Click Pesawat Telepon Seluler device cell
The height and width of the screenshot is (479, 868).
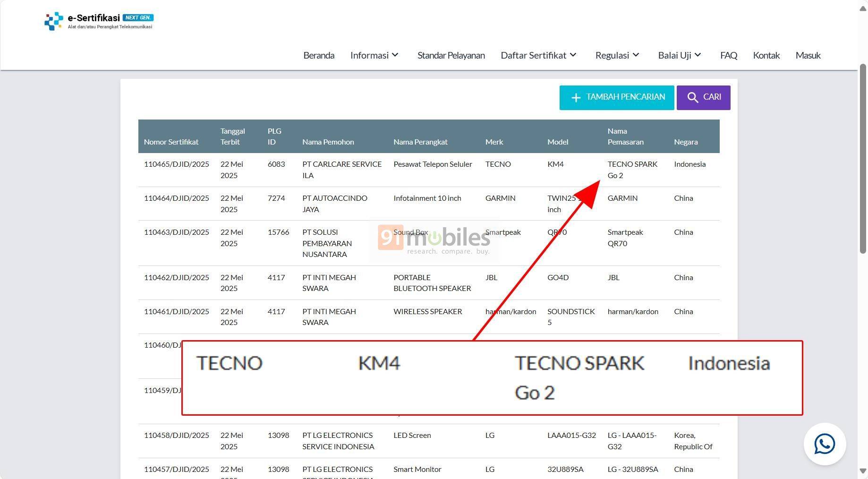coord(433,164)
